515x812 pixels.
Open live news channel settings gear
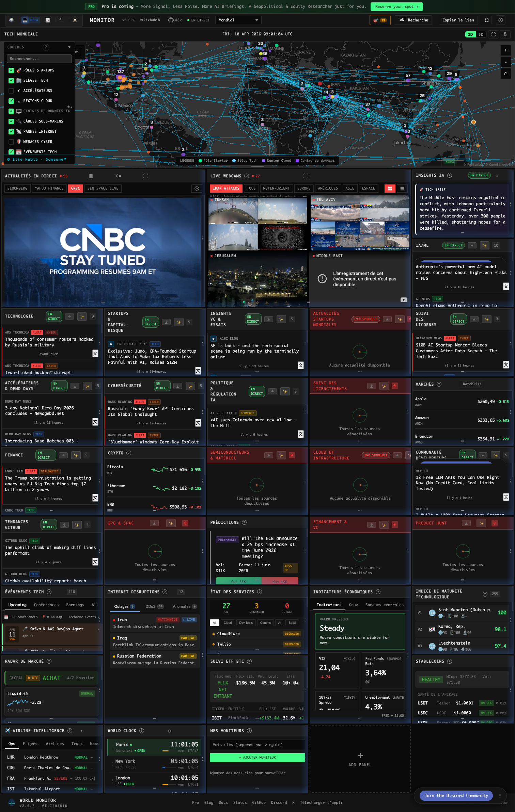(x=197, y=189)
